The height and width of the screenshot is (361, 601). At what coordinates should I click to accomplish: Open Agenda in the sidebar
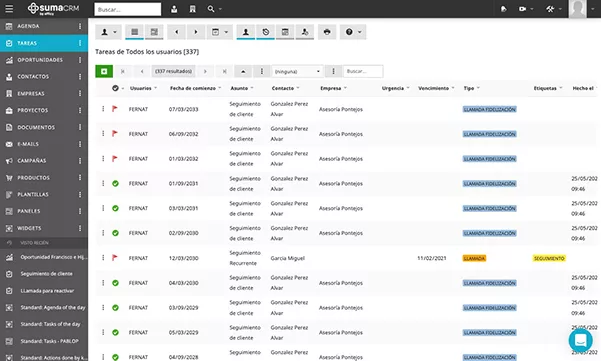[x=28, y=26]
